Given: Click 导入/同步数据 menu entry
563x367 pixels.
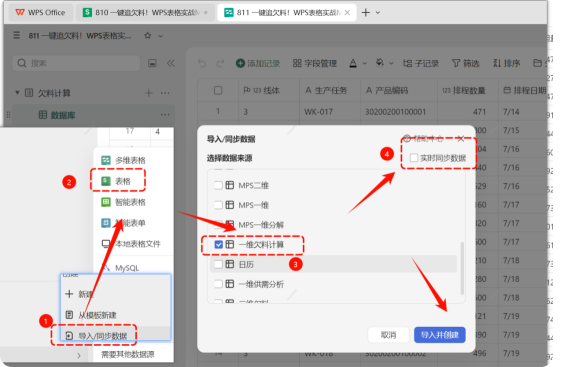Looking at the screenshot, I should click(96, 336).
